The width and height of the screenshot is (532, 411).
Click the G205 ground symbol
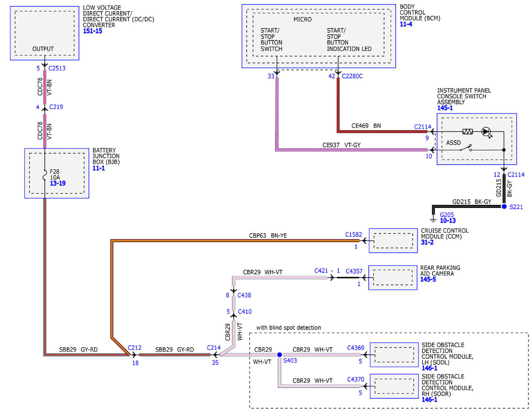pyautogui.click(x=434, y=218)
